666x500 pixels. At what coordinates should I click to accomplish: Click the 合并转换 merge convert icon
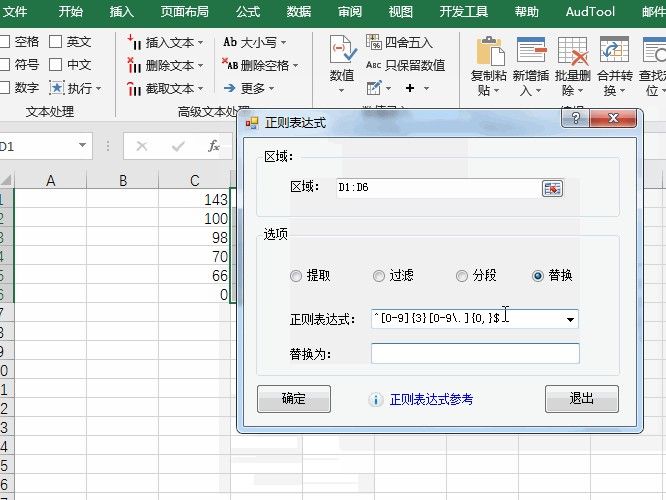point(614,49)
